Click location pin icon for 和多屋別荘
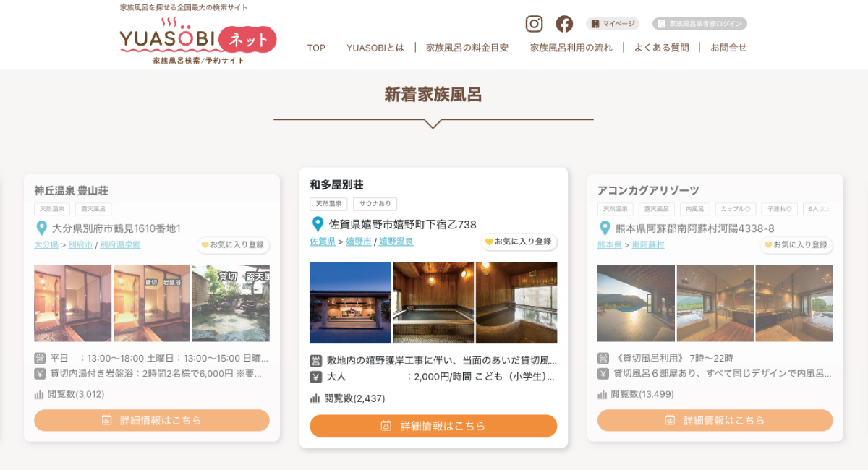 tap(317, 224)
